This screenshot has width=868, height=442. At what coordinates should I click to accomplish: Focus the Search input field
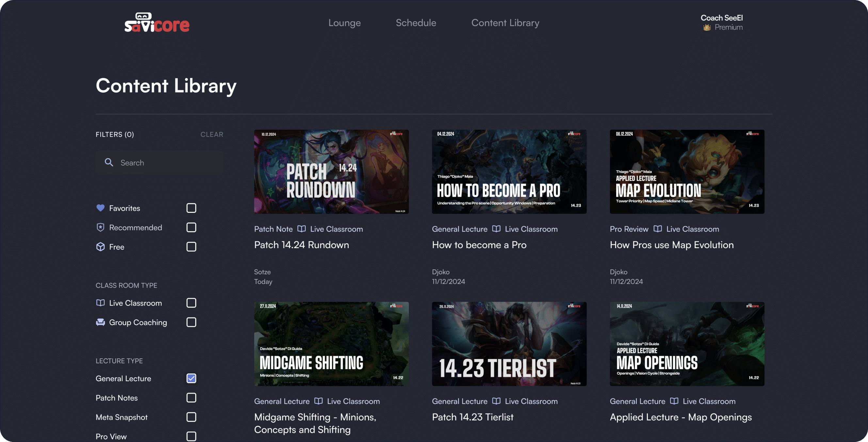[x=159, y=162]
